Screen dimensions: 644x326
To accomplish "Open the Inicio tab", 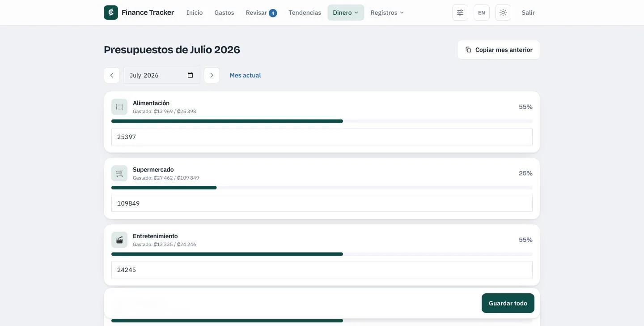I will pyautogui.click(x=195, y=13).
